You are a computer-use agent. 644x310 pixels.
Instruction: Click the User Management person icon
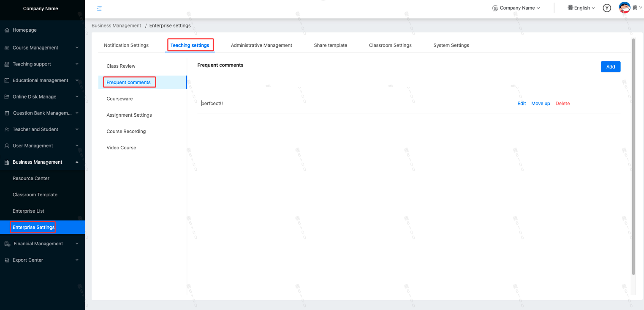click(7, 146)
